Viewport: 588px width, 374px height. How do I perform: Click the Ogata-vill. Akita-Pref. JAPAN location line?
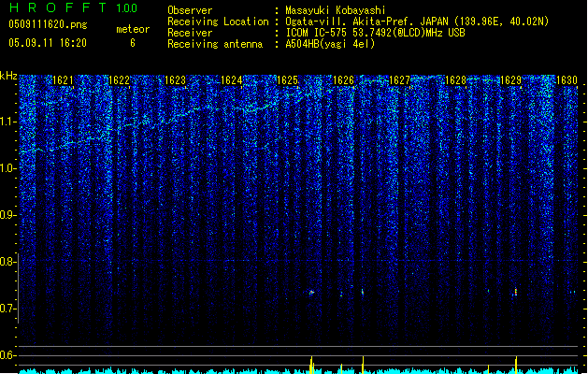click(x=417, y=22)
